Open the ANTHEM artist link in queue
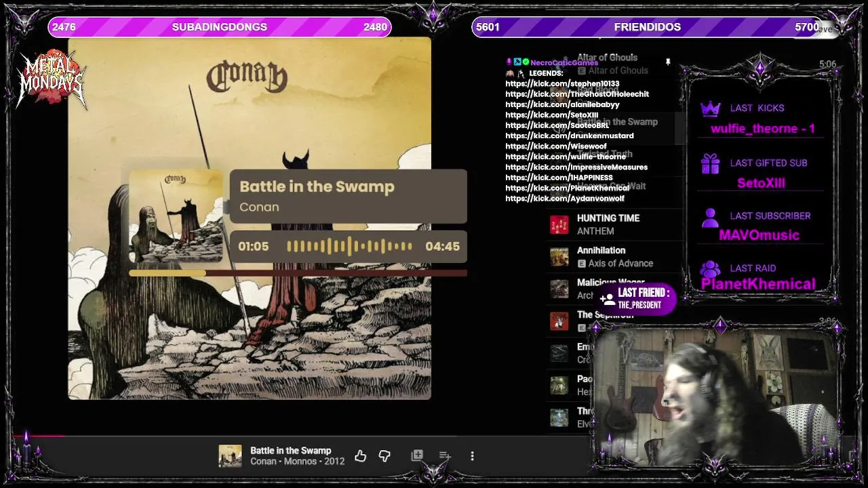This screenshot has height=488, width=868. [595, 231]
